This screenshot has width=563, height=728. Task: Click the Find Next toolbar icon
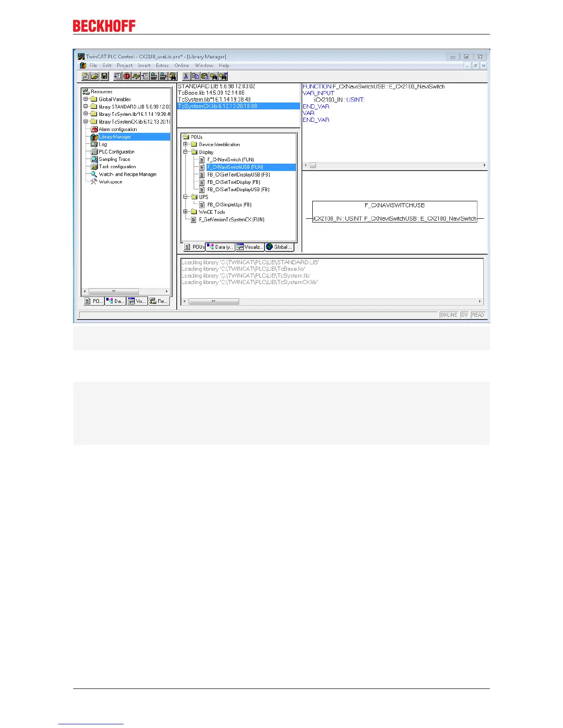[224, 76]
